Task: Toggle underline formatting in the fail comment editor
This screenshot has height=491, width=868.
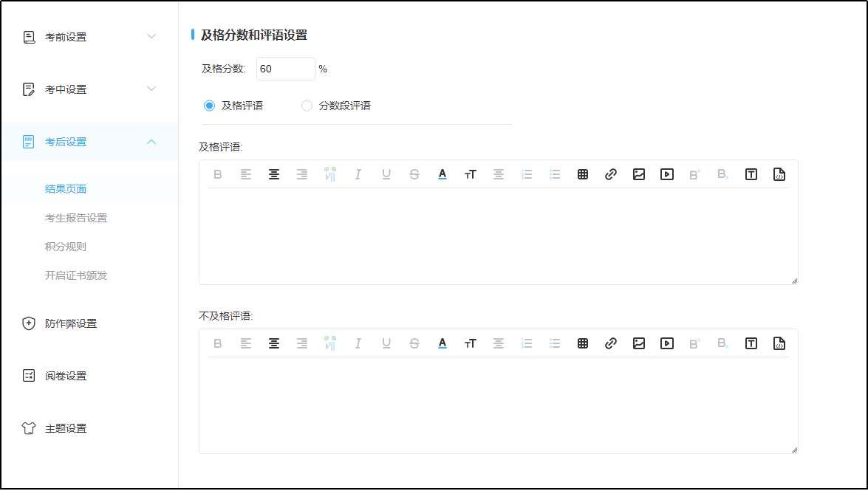Action: 386,343
